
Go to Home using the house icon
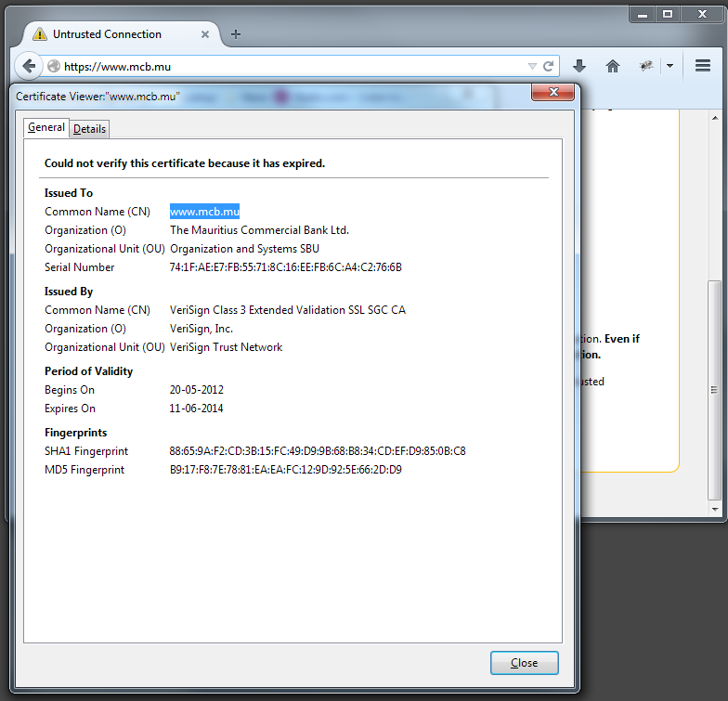(x=613, y=66)
